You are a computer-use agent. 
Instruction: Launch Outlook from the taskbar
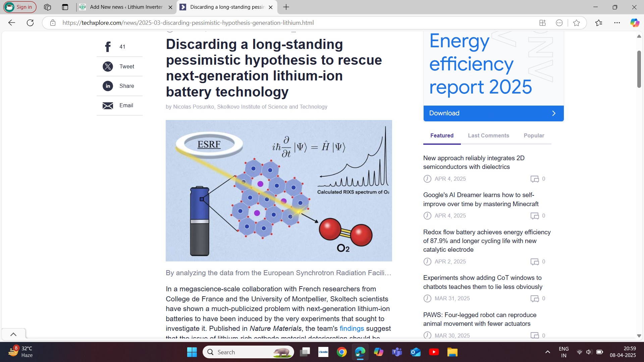(415, 352)
